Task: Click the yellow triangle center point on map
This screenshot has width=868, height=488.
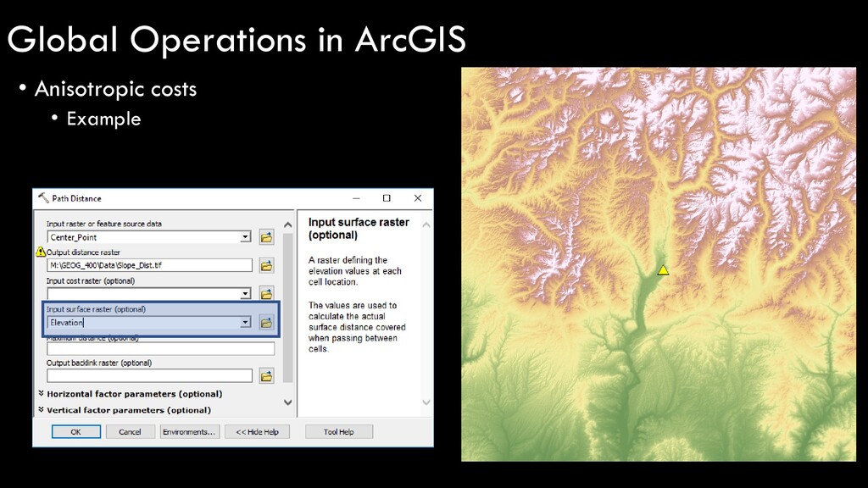Action: [x=663, y=270]
